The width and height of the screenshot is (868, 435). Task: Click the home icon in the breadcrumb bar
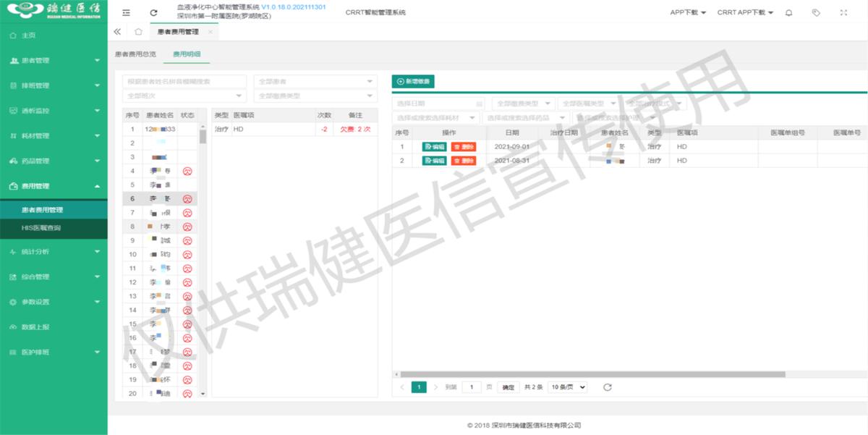(137, 32)
